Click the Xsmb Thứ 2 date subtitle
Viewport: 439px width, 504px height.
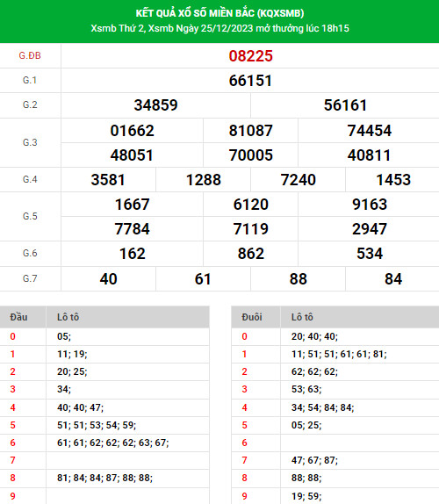click(x=219, y=28)
